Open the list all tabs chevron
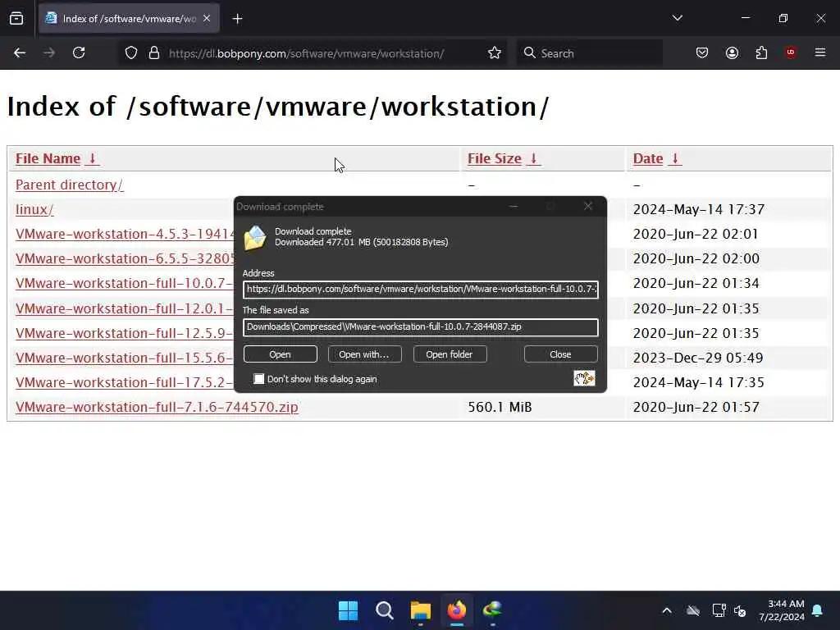Image resolution: width=840 pixels, height=630 pixels. tap(677, 18)
